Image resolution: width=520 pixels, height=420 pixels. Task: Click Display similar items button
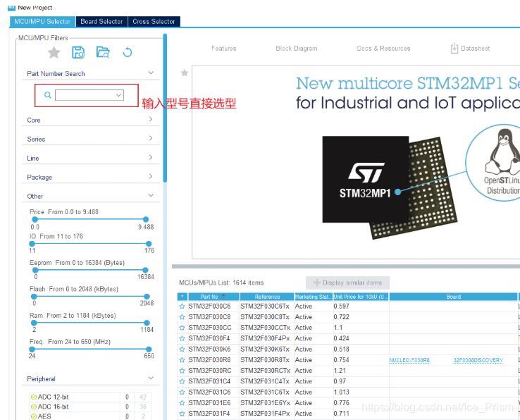347,283
